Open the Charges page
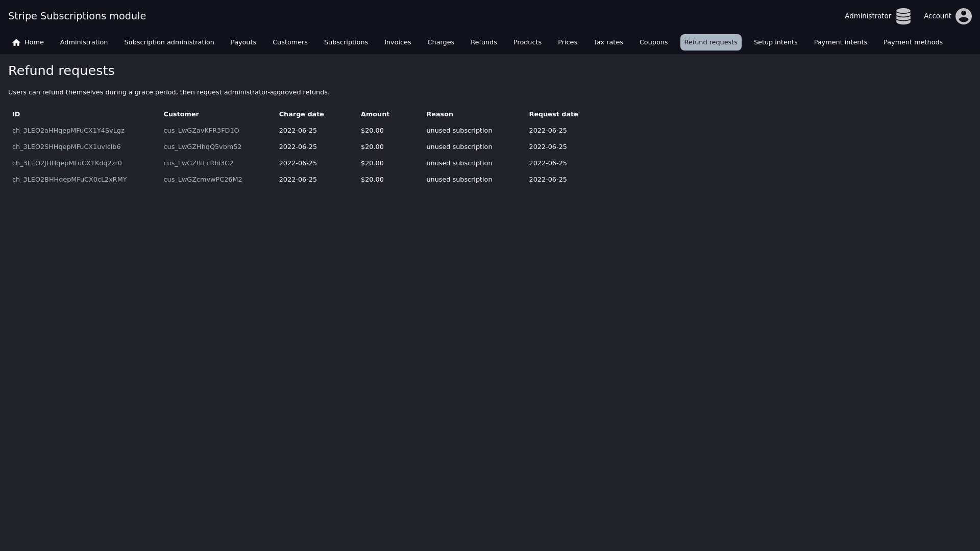The height and width of the screenshot is (551, 980). tap(440, 42)
